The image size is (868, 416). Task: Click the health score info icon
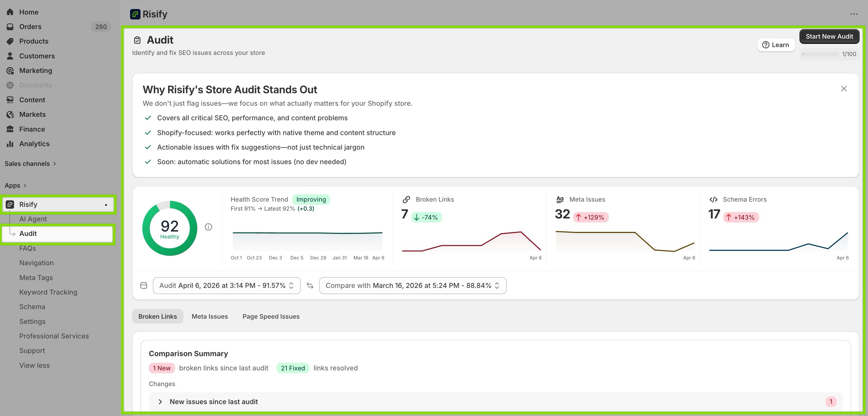click(x=208, y=227)
